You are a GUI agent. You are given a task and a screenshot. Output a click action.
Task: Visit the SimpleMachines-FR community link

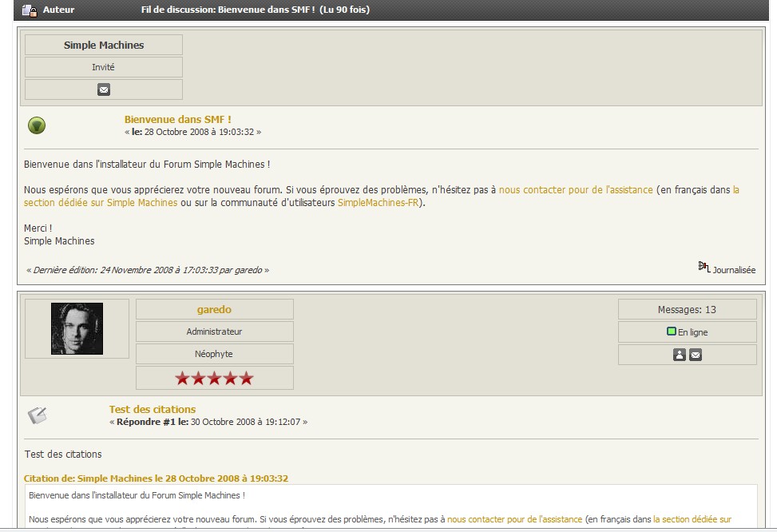click(378, 203)
